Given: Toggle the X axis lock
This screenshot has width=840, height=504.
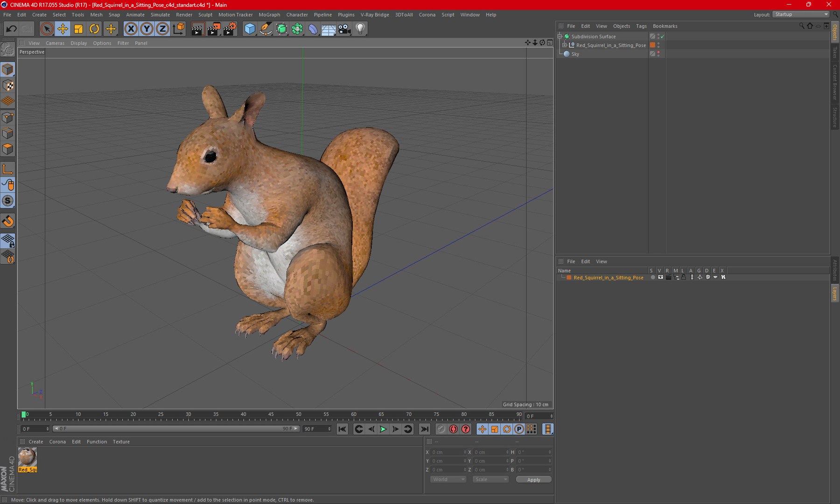Looking at the screenshot, I should pyautogui.click(x=131, y=29).
